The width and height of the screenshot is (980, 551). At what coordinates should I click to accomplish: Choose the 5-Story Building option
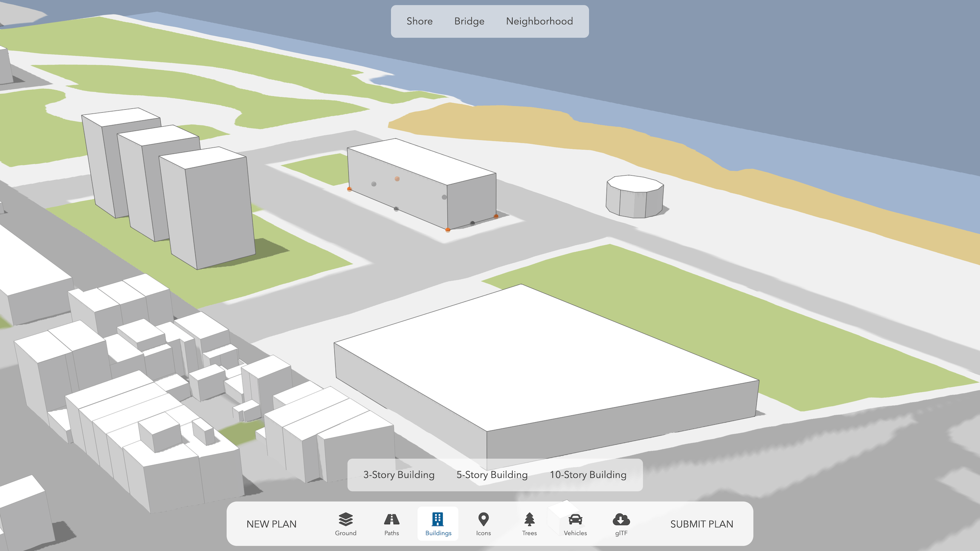point(492,475)
